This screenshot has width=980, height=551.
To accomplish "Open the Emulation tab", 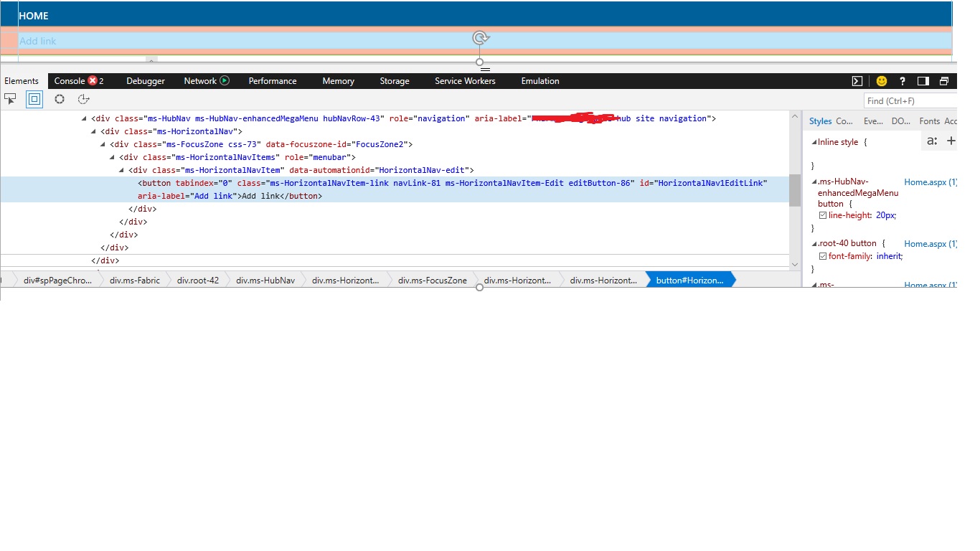I will tap(540, 81).
